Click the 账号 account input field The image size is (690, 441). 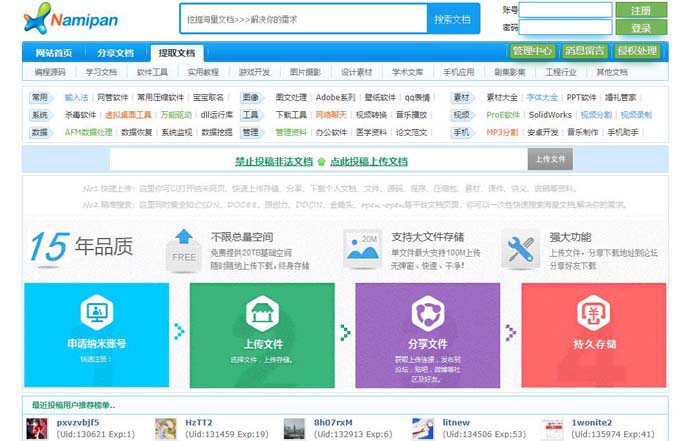[566, 10]
